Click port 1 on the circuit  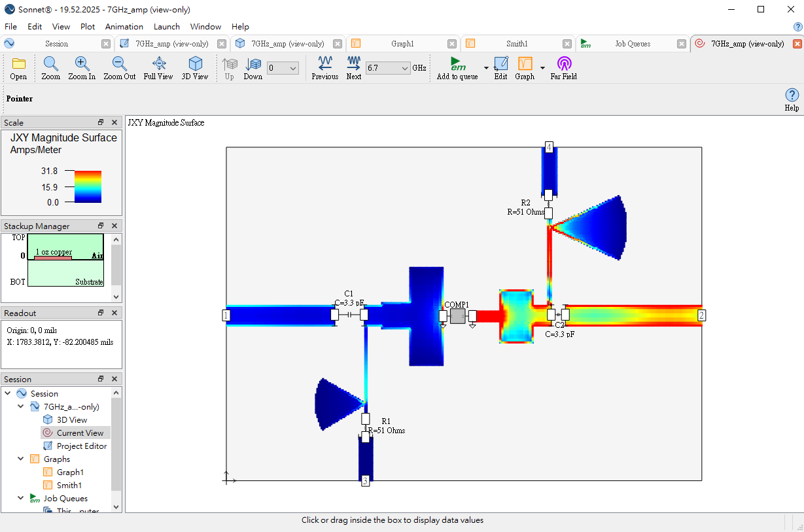226,315
